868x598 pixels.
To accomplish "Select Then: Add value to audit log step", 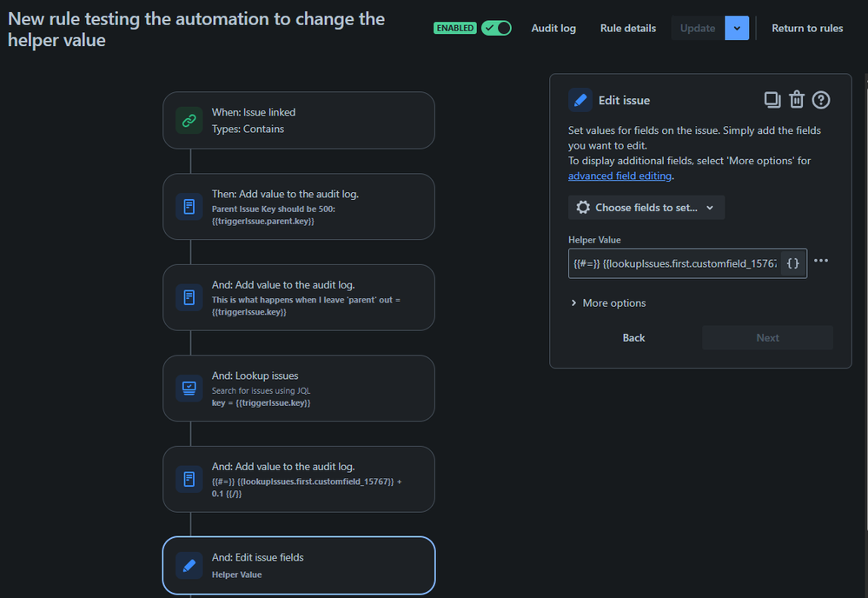I will click(x=299, y=207).
